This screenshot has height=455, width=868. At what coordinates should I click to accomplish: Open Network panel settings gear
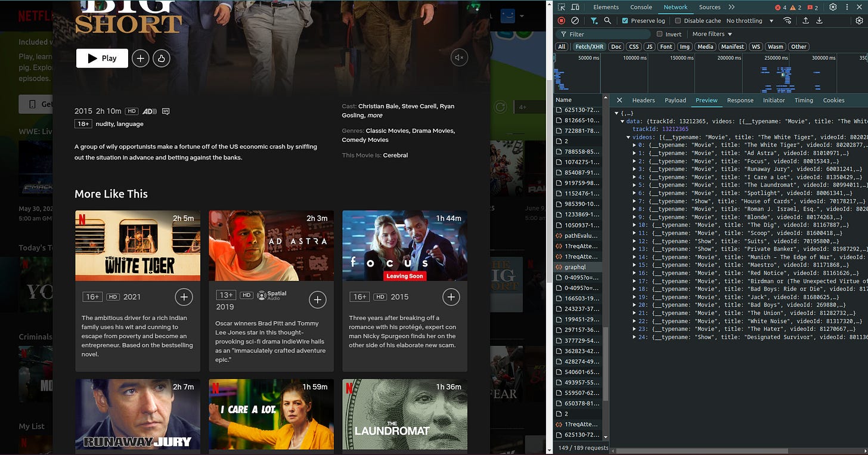[859, 20]
